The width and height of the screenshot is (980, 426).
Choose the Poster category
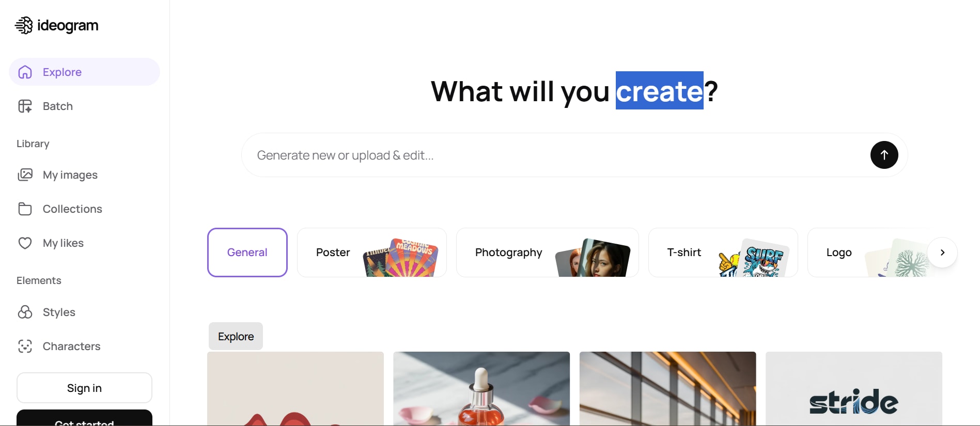(372, 253)
